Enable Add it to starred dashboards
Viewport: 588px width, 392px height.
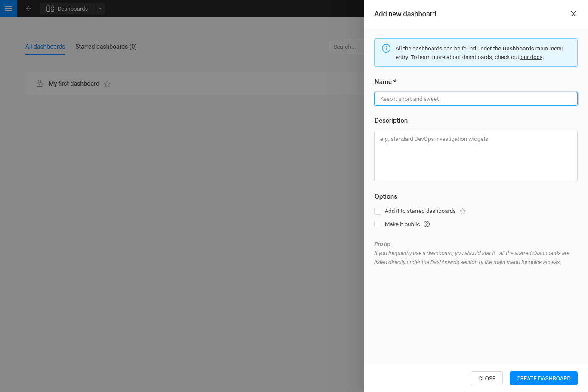(378, 211)
